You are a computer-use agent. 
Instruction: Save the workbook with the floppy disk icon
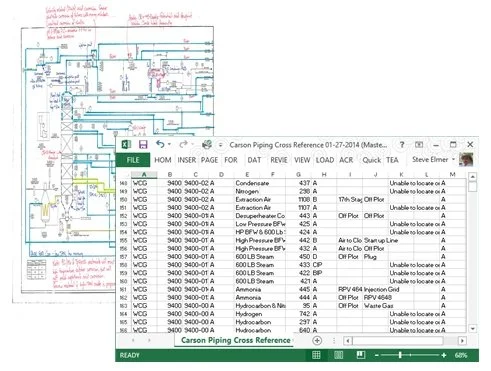pyautogui.click(x=143, y=145)
